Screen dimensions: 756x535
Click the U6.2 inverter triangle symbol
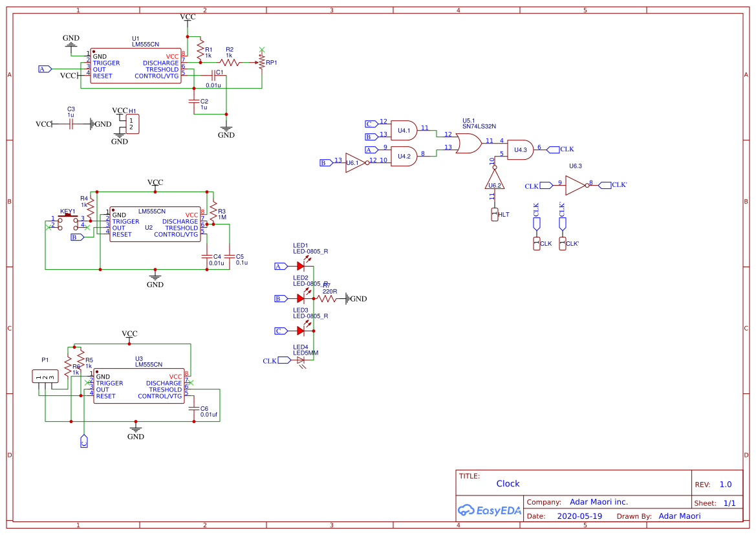pos(494,184)
